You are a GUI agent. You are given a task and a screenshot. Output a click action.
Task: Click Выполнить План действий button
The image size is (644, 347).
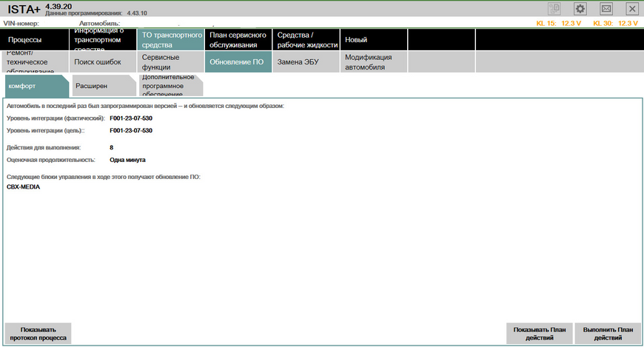[x=608, y=334]
